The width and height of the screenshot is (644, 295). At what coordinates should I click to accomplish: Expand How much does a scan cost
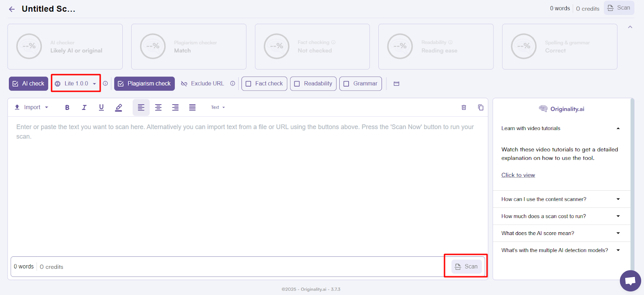pyautogui.click(x=561, y=216)
